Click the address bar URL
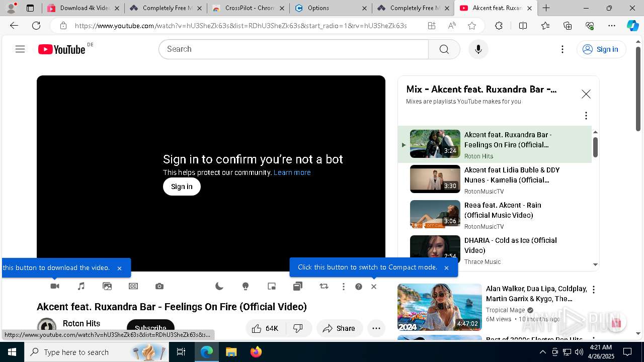Viewport: 644px width, 362px height. (x=240, y=26)
